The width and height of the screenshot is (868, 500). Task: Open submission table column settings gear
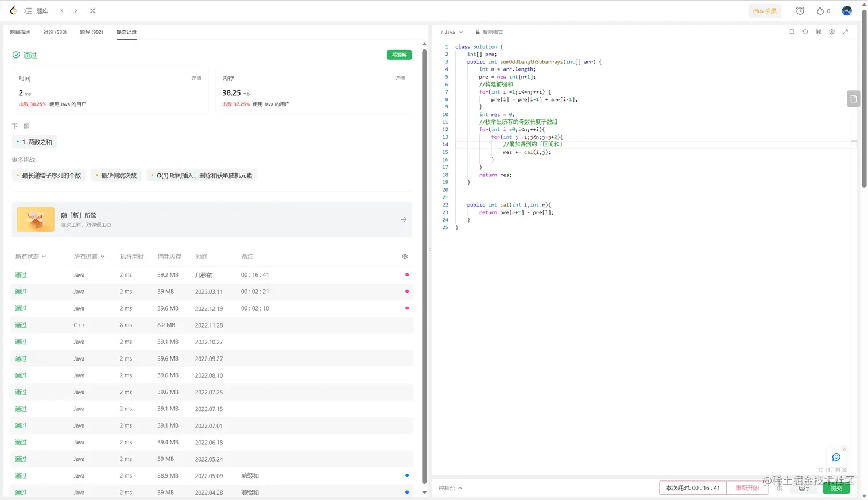(x=405, y=257)
